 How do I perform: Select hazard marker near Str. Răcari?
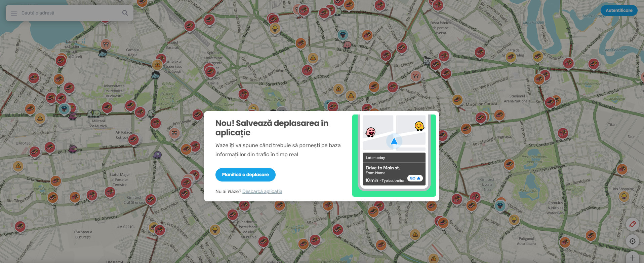pyautogui.click(x=415, y=234)
